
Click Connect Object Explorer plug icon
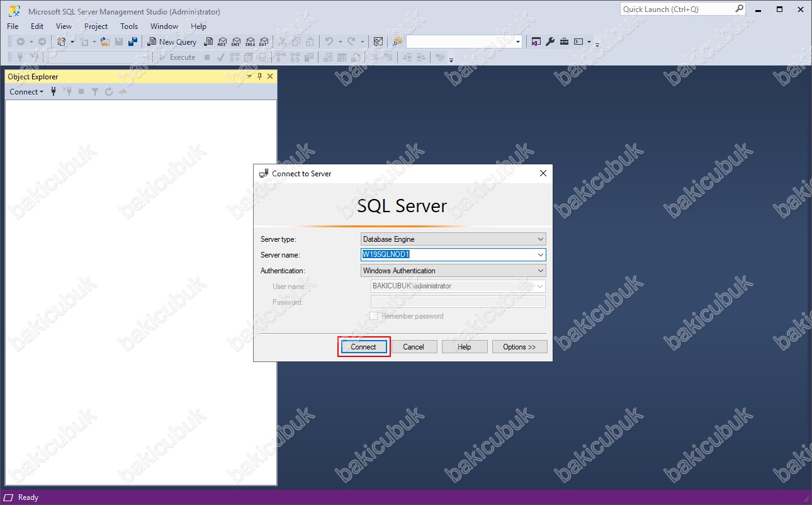54,92
